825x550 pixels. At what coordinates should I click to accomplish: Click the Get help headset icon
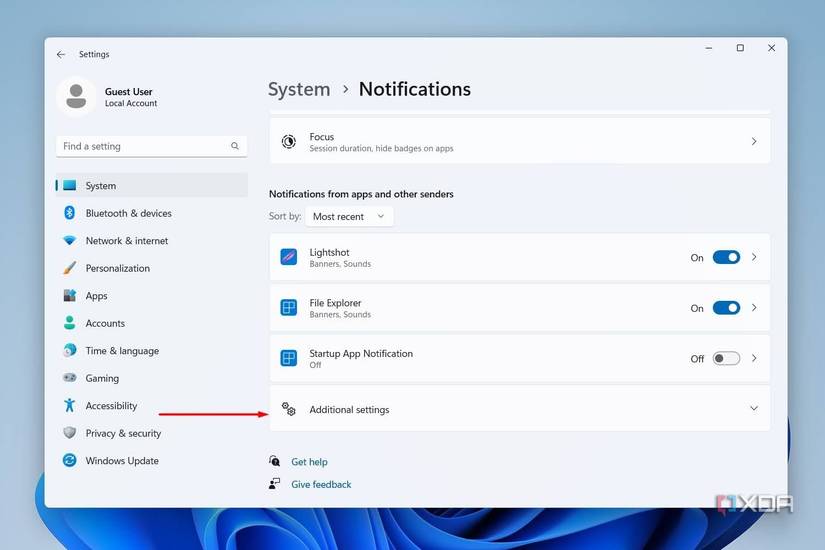point(275,461)
